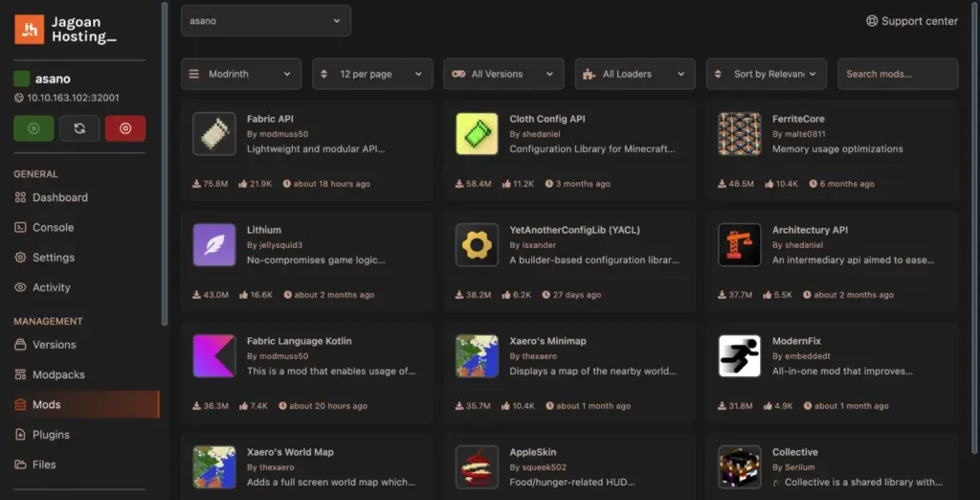Screen dimensions: 980x500
Task: Open the All Versions filter dropdown
Action: pyautogui.click(x=503, y=74)
